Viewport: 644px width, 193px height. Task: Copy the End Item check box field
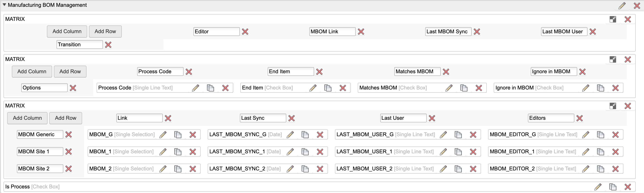point(328,88)
